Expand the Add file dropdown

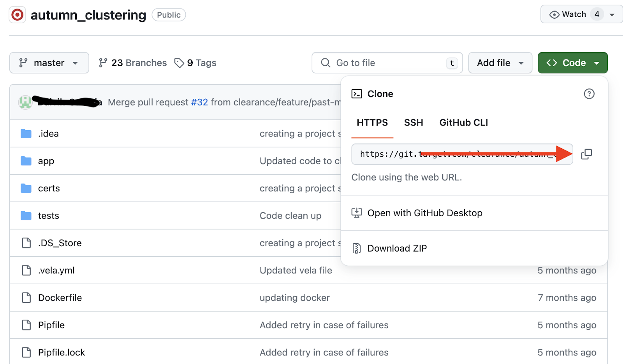coord(500,63)
